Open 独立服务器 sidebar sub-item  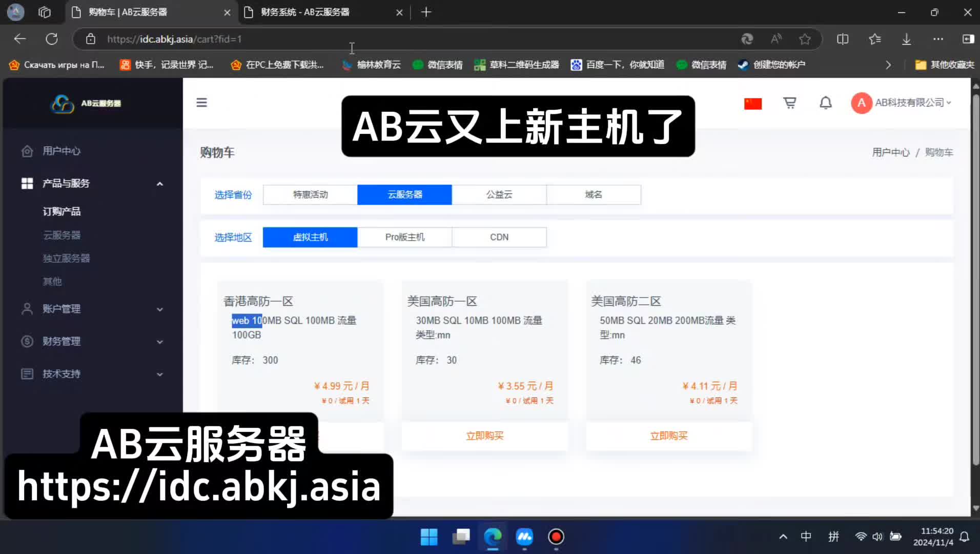click(66, 259)
